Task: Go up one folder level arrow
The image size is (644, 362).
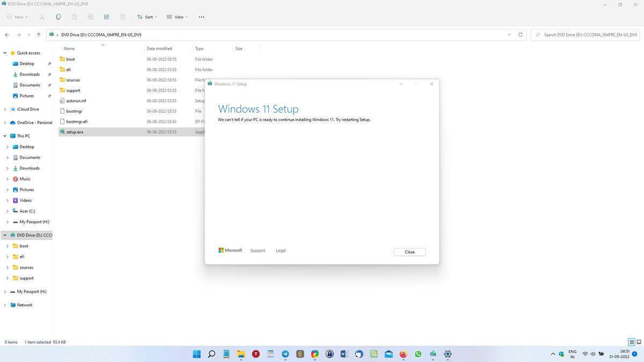Action: click(x=39, y=35)
